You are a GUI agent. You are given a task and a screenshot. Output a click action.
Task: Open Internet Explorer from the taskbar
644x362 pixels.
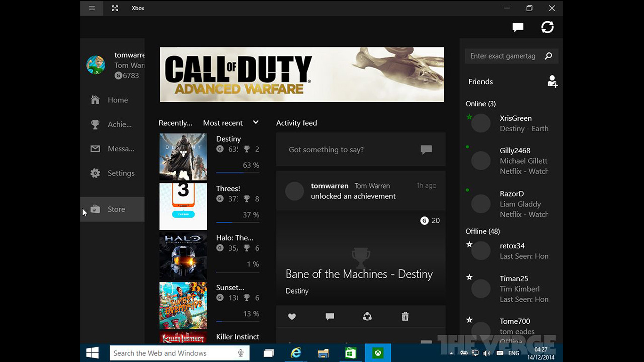296,353
